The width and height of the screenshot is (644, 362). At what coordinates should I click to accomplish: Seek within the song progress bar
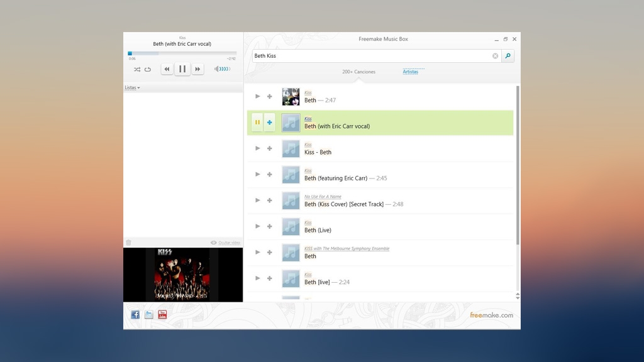point(182,53)
